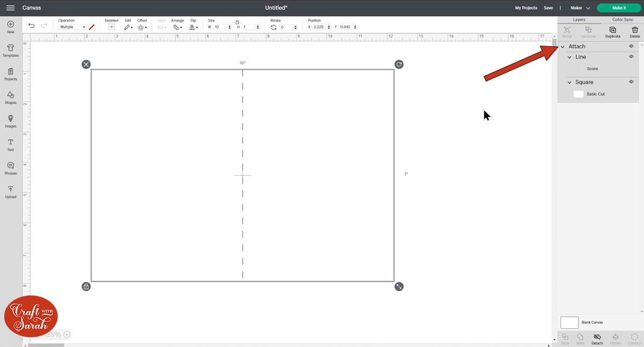Click the Make It button

tap(619, 8)
